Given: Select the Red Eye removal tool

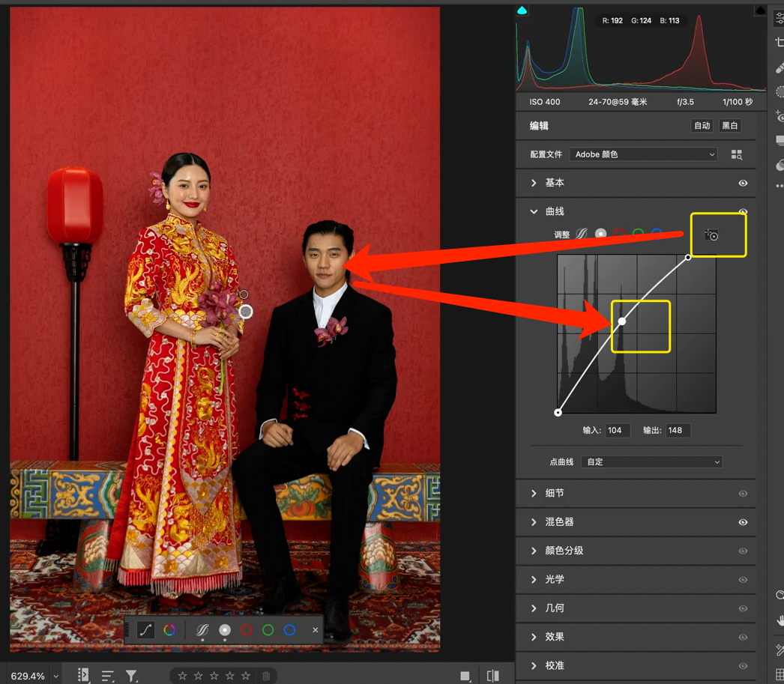Looking at the screenshot, I should coord(780,116).
